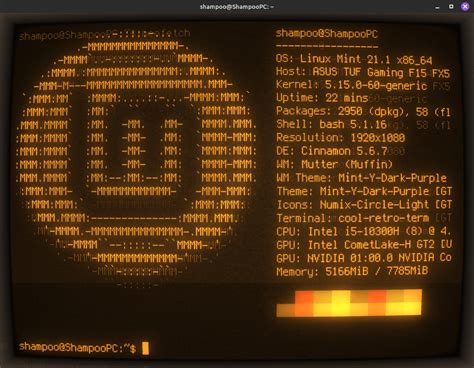Click the shell prompt 'shampoo@ShampooPC:~$'
This screenshot has height=368, width=474.
[77, 348]
